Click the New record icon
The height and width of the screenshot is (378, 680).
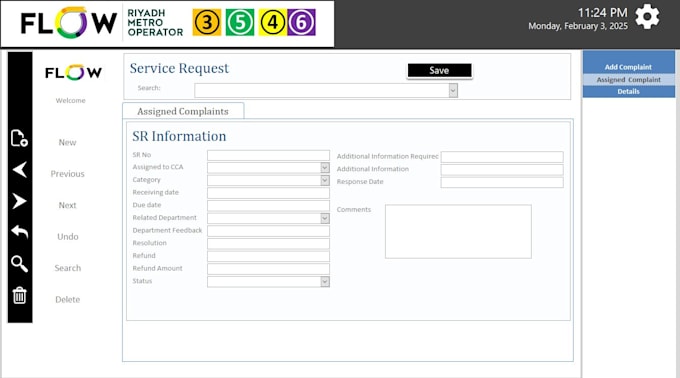pyautogui.click(x=19, y=138)
